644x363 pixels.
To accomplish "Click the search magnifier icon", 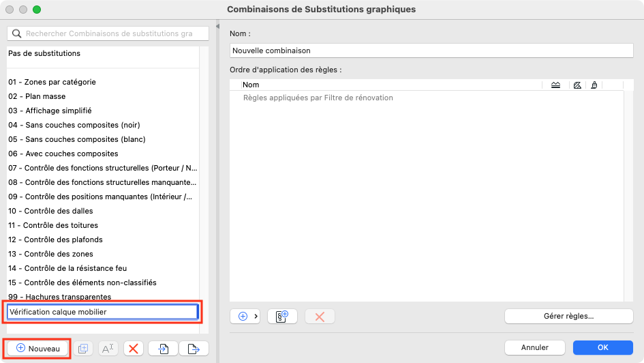I will (x=16, y=33).
